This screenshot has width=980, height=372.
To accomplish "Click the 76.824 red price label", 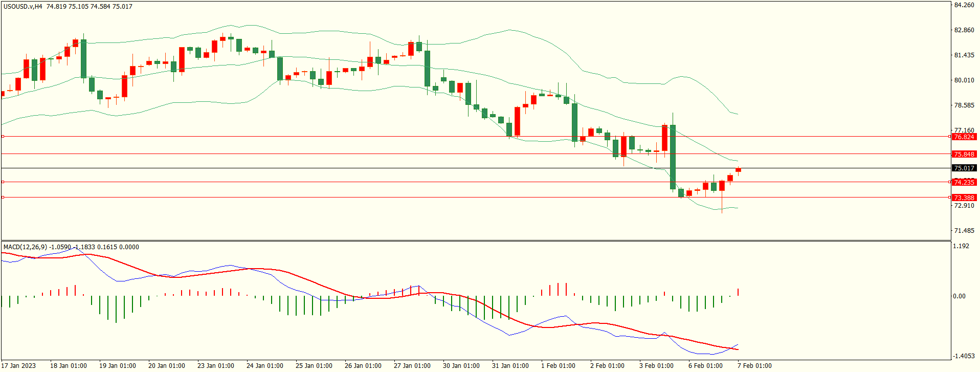I will pyautogui.click(x=964, y=137).
